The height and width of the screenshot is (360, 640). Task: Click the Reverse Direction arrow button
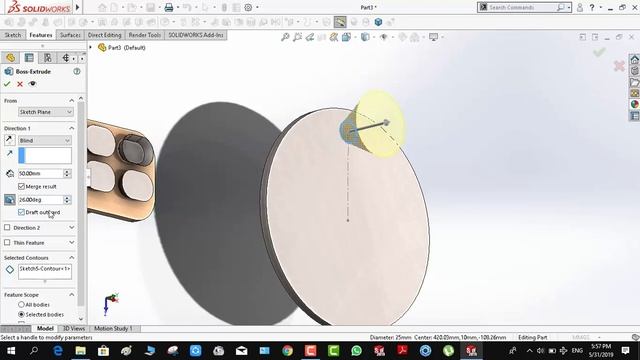[x=9, y=140]
